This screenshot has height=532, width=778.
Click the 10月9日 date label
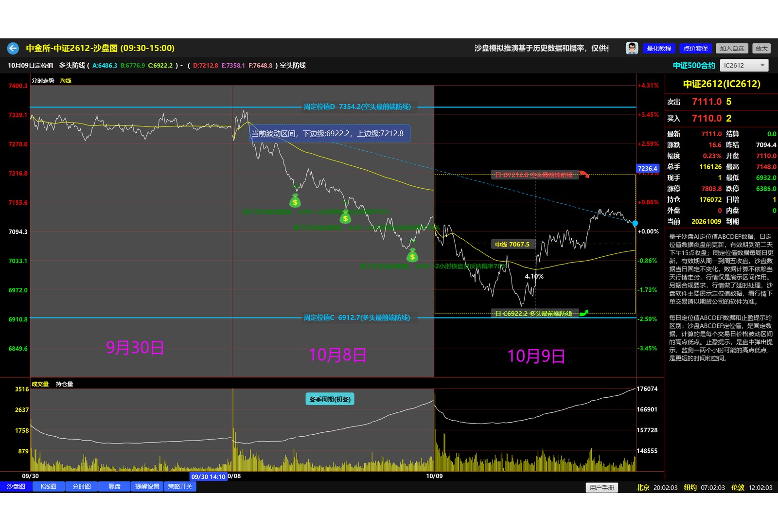point(536,356)
